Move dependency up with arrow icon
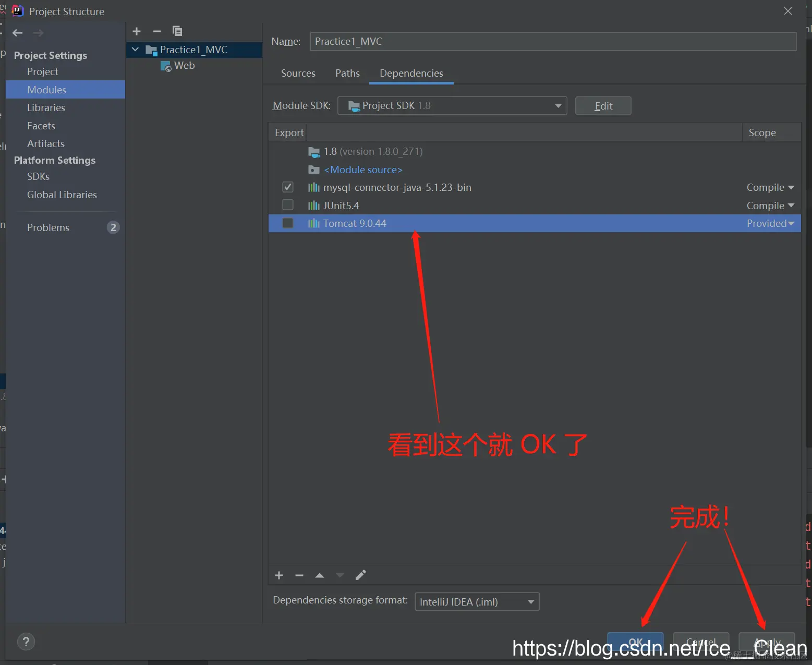This screenshot has width=812, height=665. pyautogui.click(x=320, y=575)
